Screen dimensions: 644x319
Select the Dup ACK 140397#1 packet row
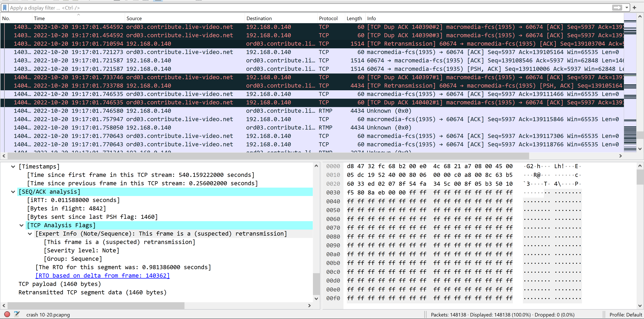pos(312,77)
